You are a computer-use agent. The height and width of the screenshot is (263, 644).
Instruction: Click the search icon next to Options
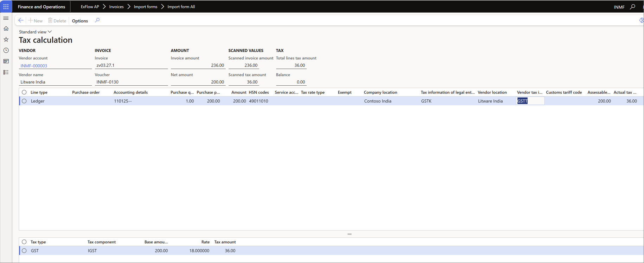[x=97, y=20]
